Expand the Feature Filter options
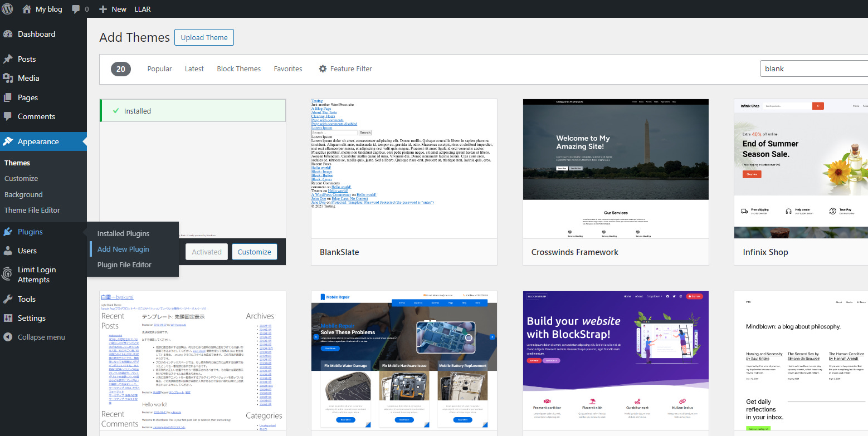868x436 pixels. coord(345,69)
